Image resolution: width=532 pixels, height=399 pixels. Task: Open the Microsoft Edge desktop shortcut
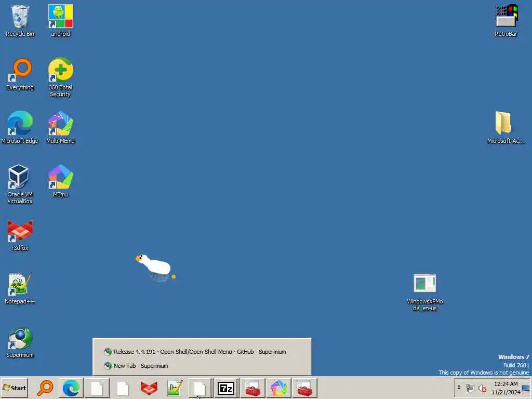[20, 128]
